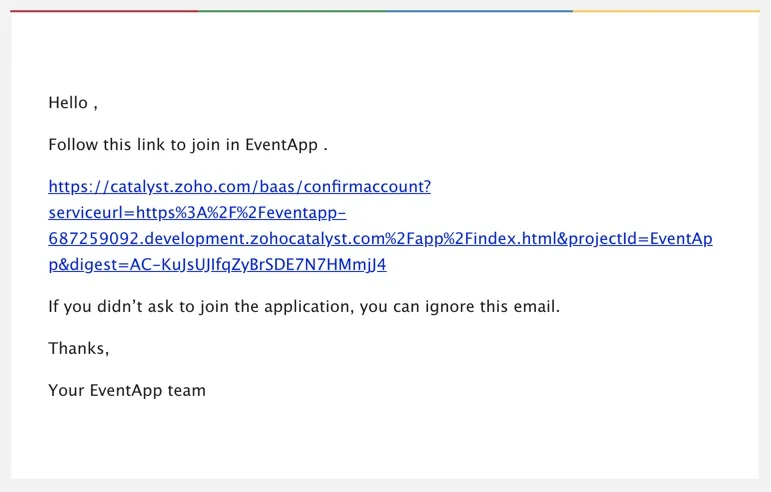Image resolution: width=771 pixels, height=492 pixels.
Task: Click the yellow segment of top bar
Action: (x=666, y=11)
